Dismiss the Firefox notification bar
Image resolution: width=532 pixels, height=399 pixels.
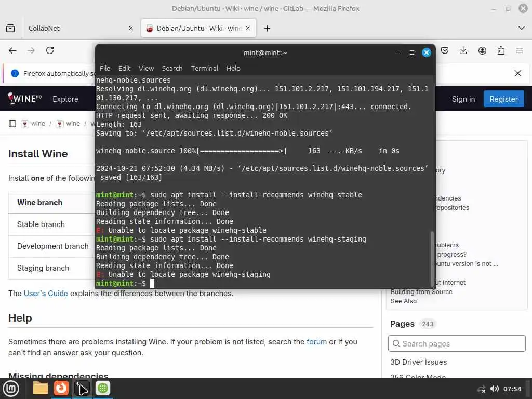518,73
